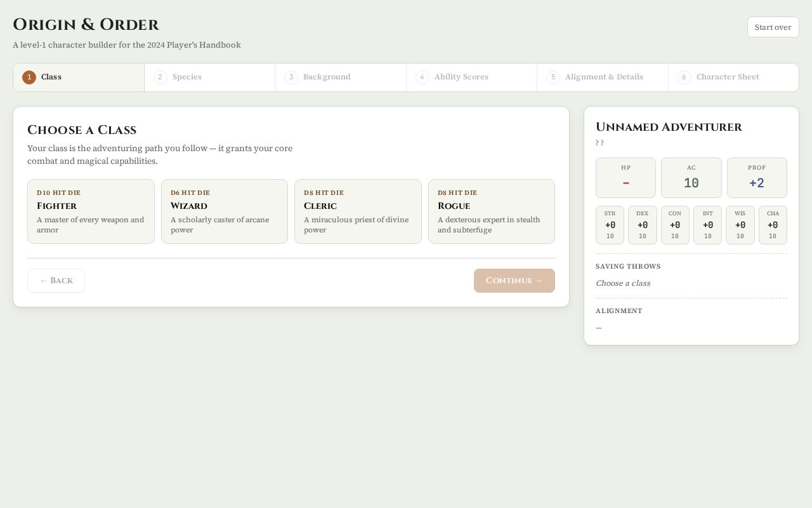
Task: Click the WIS ability score box
Action: tap(740, 225)
